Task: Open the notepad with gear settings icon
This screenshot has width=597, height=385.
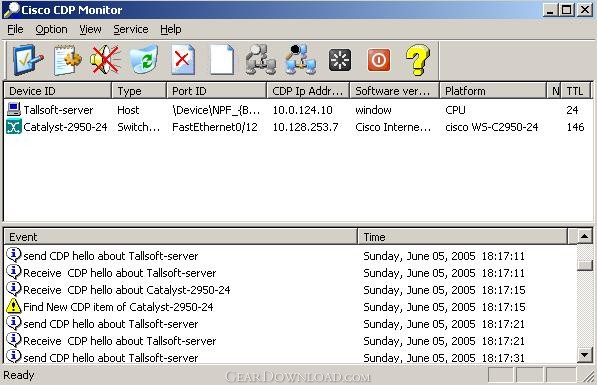Action: pos(68,60)
